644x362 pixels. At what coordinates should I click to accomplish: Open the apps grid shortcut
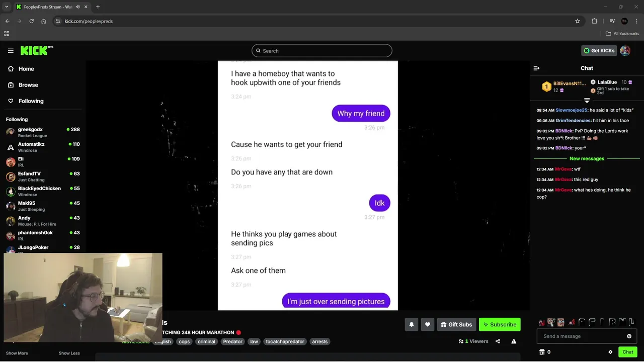(7, 34)
